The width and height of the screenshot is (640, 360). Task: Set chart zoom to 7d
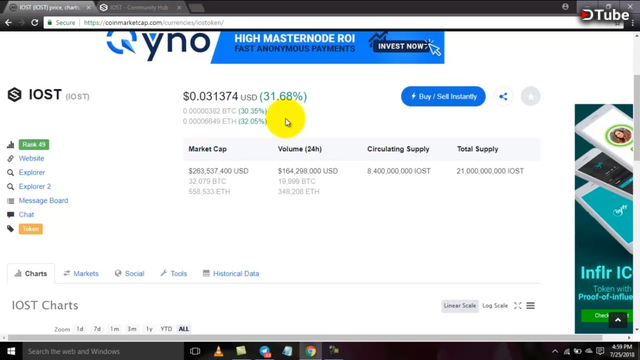coord(97,329)
